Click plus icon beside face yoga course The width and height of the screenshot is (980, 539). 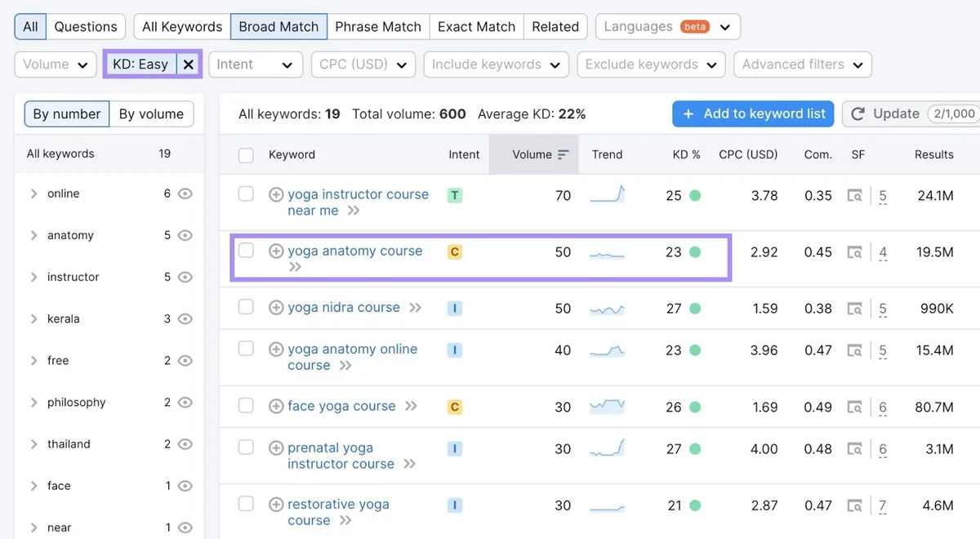coord(276,406)
